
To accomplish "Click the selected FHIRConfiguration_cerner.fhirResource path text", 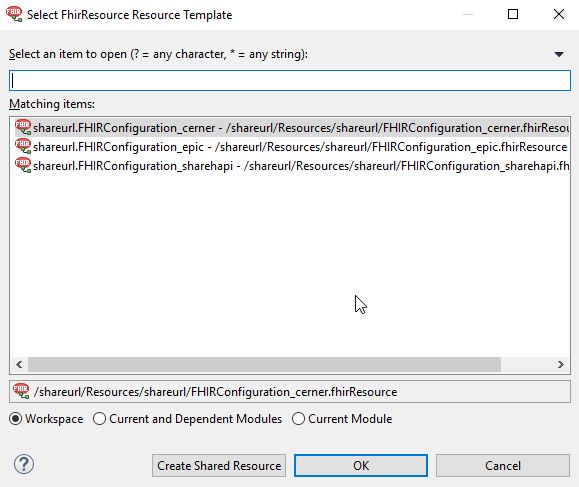I will click(x=215, y=392).
